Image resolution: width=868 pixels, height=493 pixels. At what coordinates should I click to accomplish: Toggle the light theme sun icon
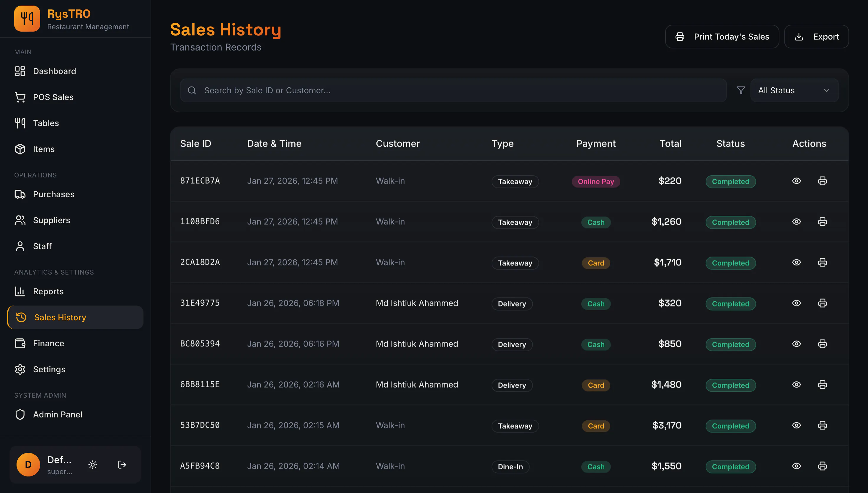pos(93,465)
